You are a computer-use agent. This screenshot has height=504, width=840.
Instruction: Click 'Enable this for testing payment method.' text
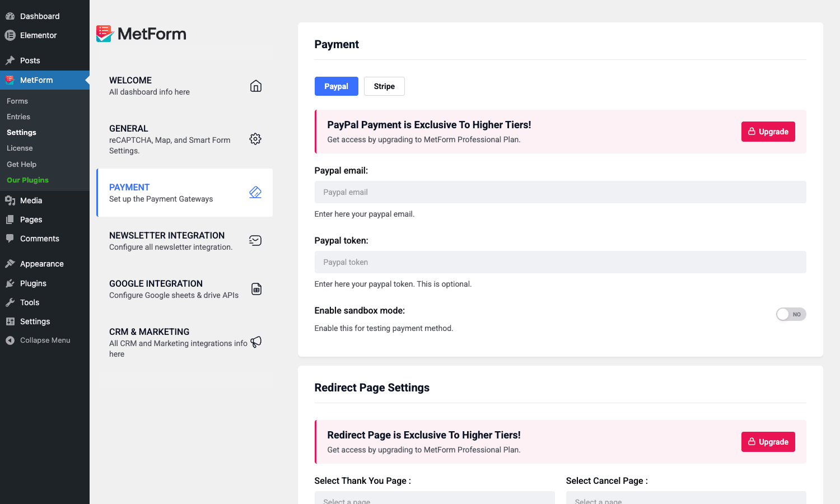[x=384, y=328]
